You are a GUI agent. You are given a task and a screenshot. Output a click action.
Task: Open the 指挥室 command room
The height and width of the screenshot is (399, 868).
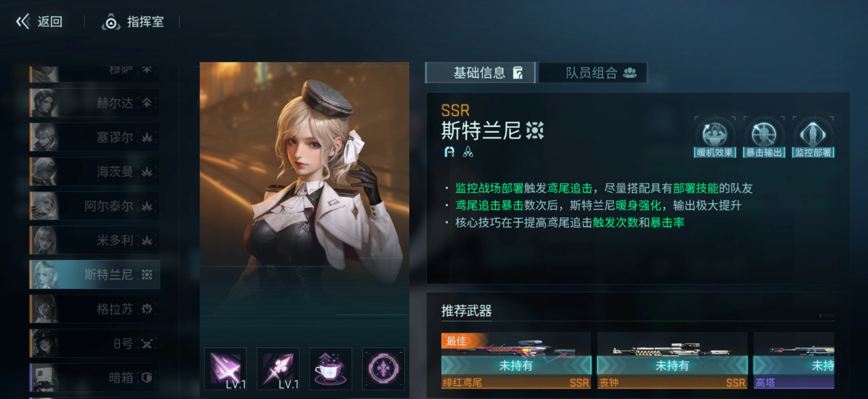tap(133, 22)
